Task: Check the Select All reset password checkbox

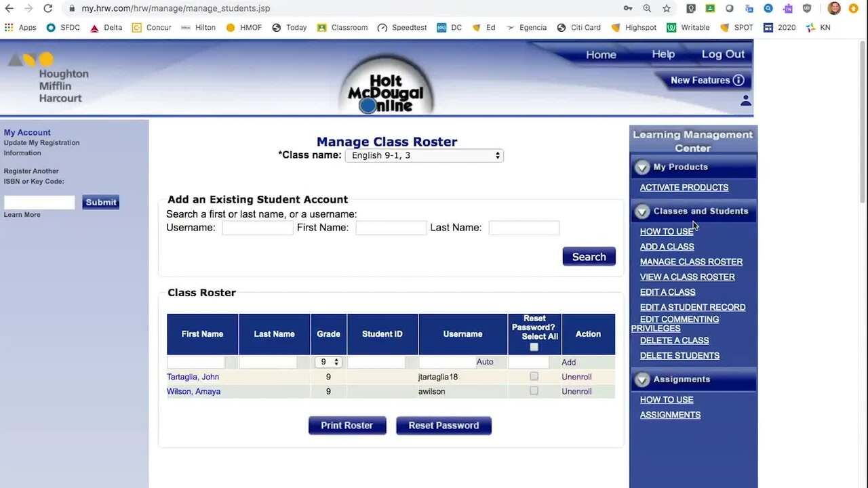Action: pos(534,347)
